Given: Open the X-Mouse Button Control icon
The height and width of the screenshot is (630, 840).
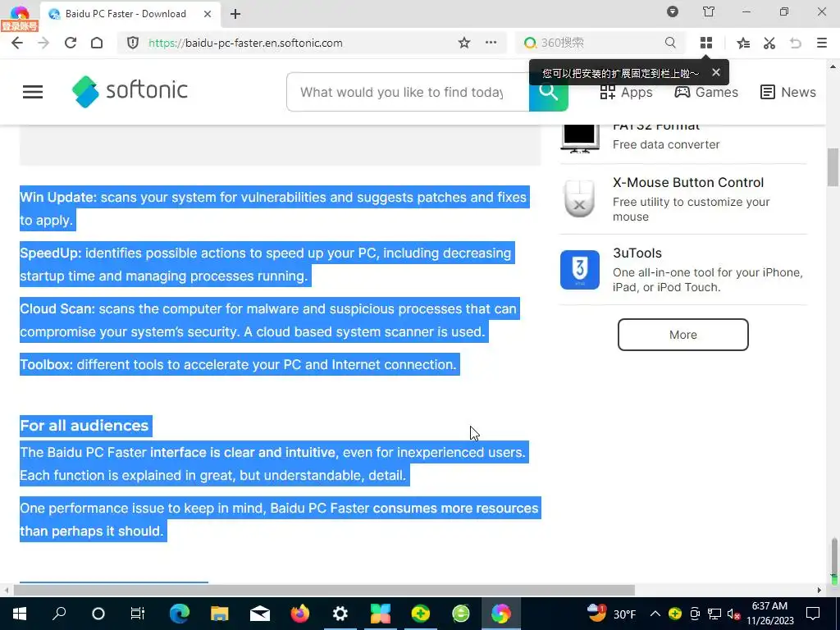Looking at the screenshot, I should [580, 199].
